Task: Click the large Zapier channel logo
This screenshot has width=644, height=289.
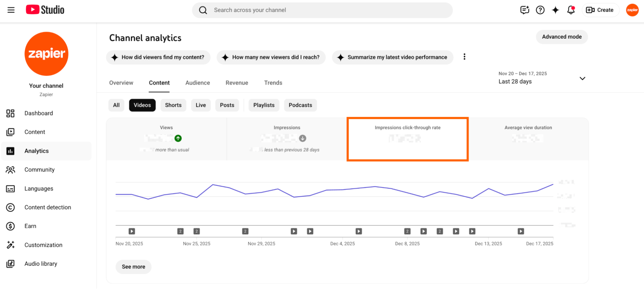Action: pos(46,54)
